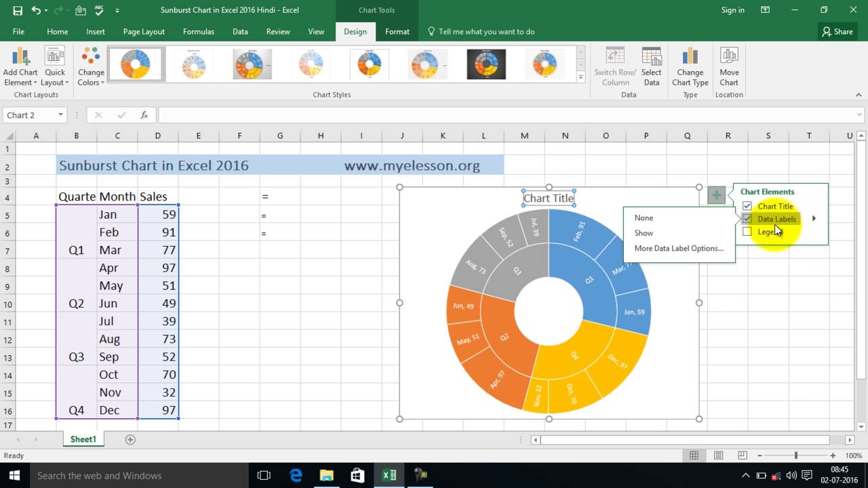Click the zoom in plus button
Viewport: 868px width, 488px height.
[x=833, y=455]
